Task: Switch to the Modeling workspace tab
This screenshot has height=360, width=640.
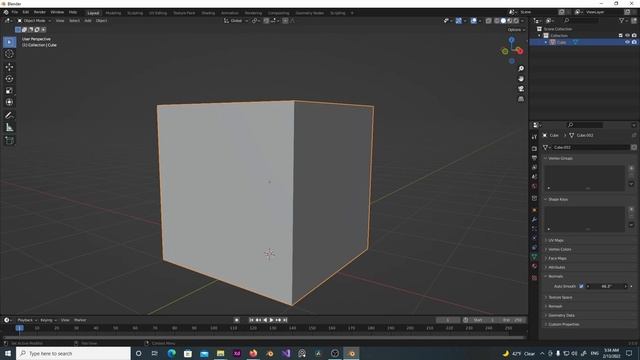Action: coord(113,13)
